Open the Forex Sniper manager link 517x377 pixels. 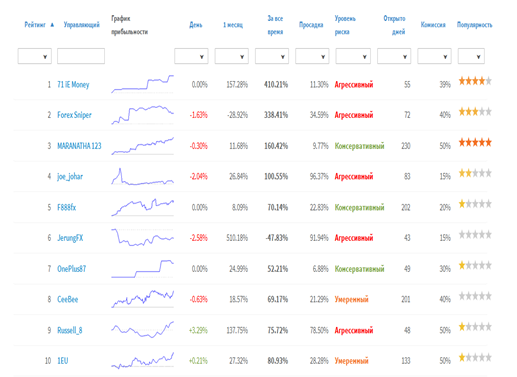[x=74, y=115]
